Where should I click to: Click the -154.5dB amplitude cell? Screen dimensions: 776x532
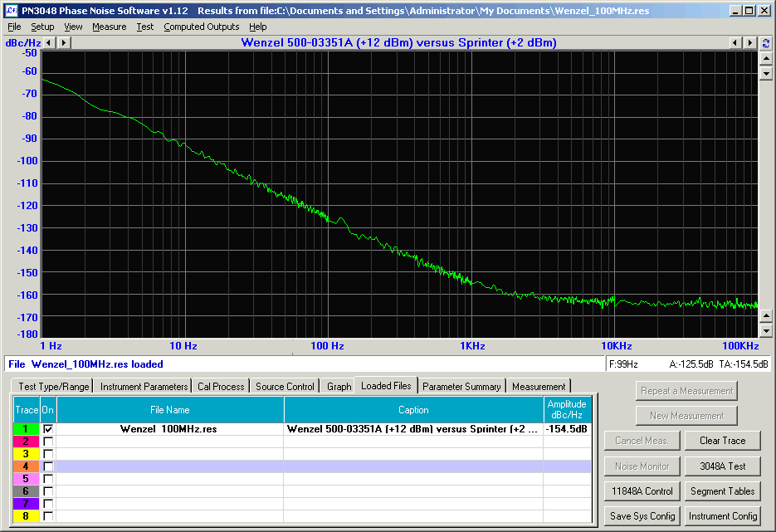click(567, 429)
